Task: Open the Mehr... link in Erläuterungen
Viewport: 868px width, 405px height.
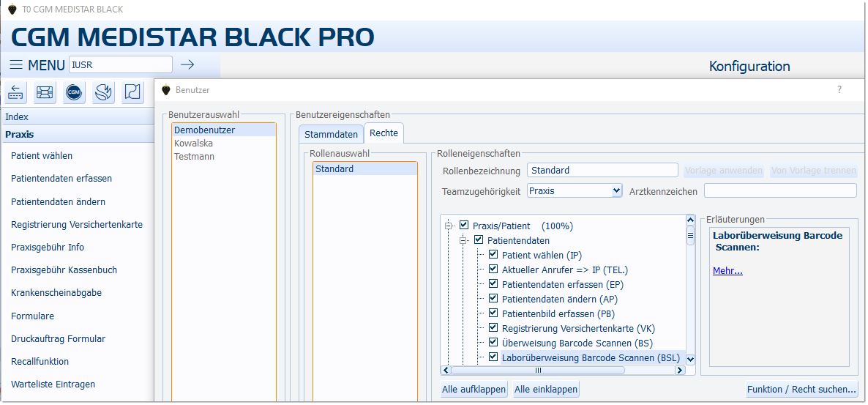Action: pos(727,270)
